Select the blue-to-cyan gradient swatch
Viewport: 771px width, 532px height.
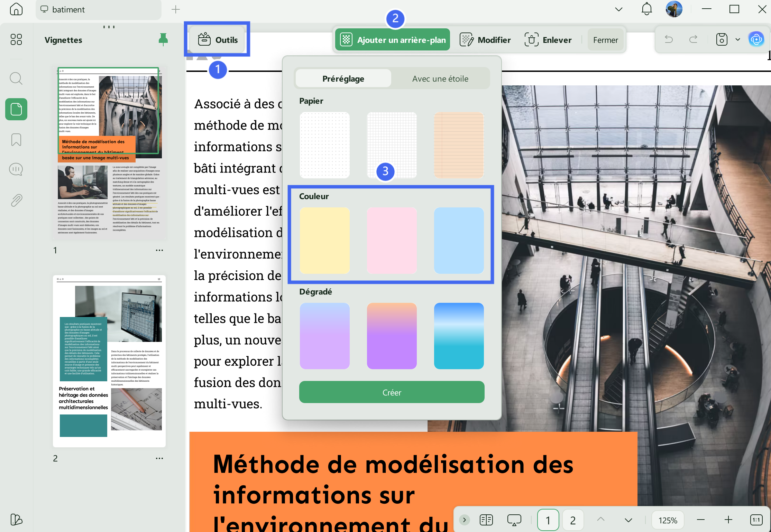pos(459,336)
